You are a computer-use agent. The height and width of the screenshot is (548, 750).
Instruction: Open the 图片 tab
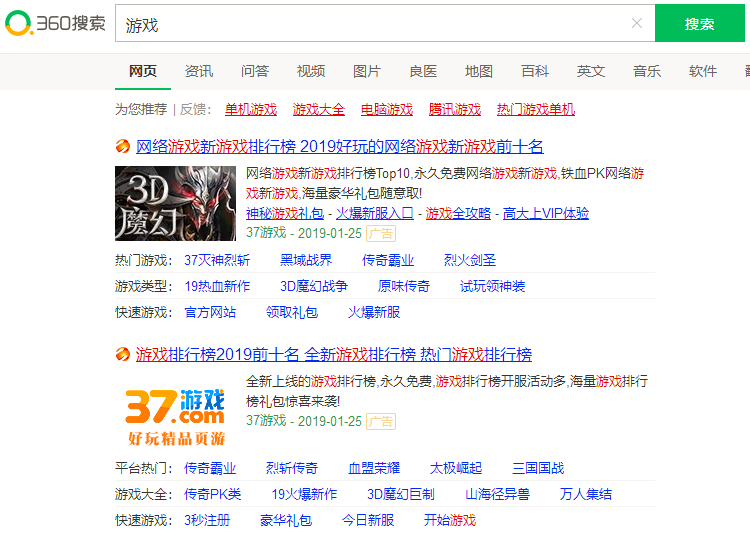[367, 71]
